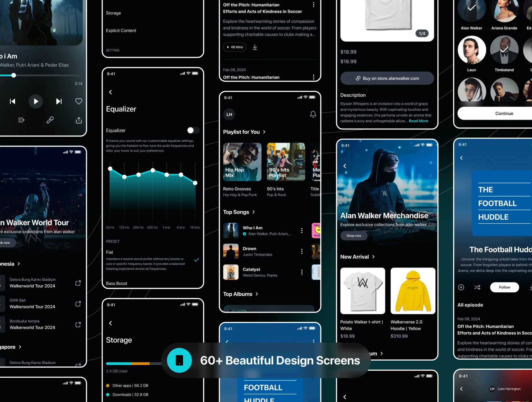Open Borobudur temple tour external link
This screenshot has height=402, width=532.
click(78, 325)
